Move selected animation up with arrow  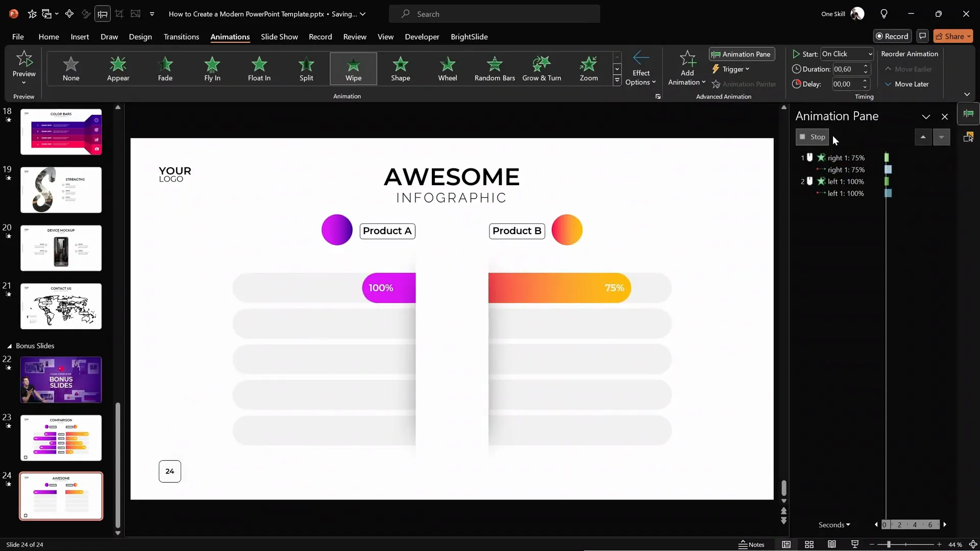923,137
